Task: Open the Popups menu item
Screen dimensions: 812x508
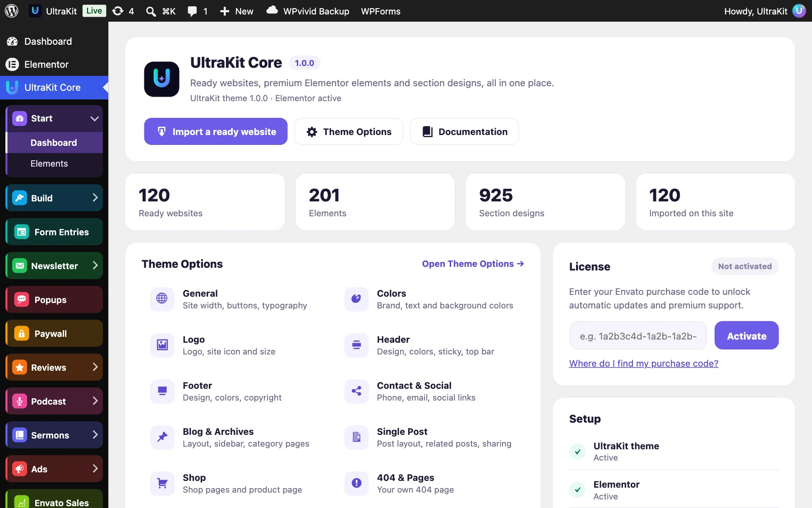Action: [x=54, y=299]
